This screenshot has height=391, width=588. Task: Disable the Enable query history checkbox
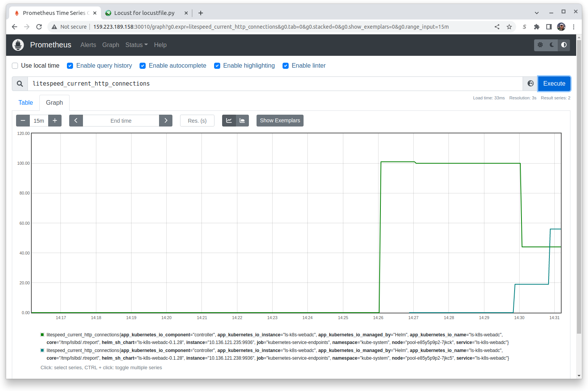(x=70, y=66)
